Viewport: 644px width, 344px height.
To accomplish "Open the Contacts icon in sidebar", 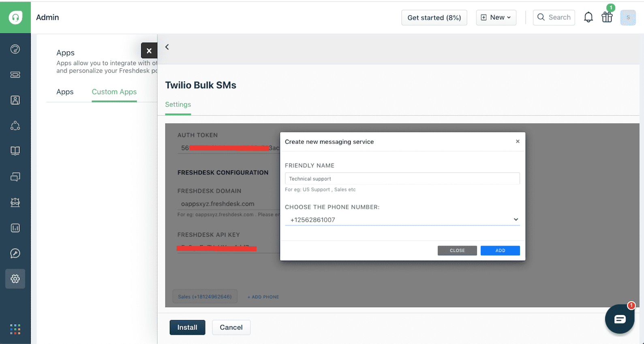I will pos(15,100).
